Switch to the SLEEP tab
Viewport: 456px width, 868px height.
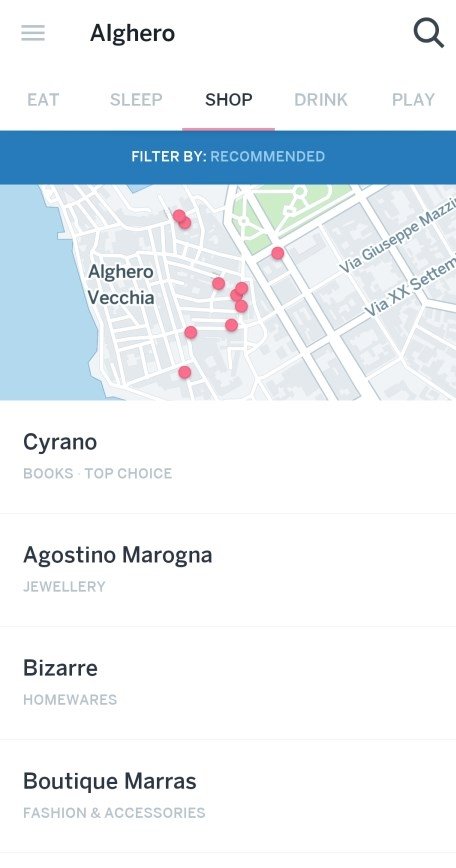click(x=136, y=100)
